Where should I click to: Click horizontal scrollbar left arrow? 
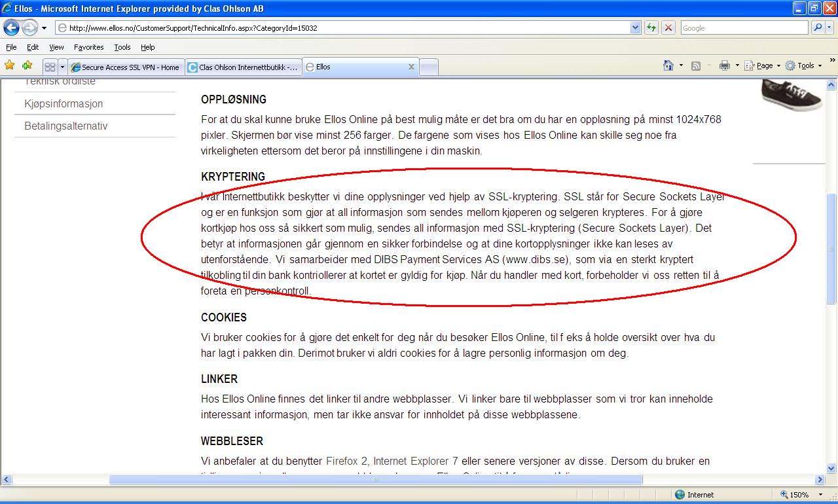pos(7,480)
